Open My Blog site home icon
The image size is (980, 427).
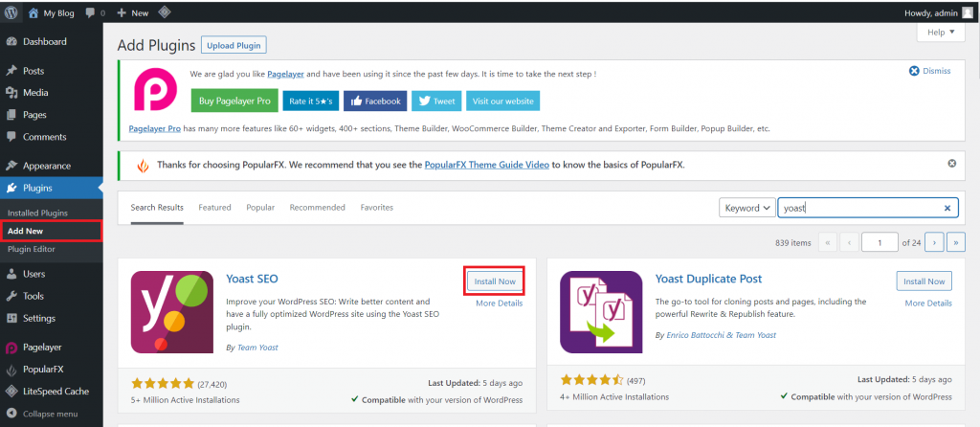tap(33, 12)
